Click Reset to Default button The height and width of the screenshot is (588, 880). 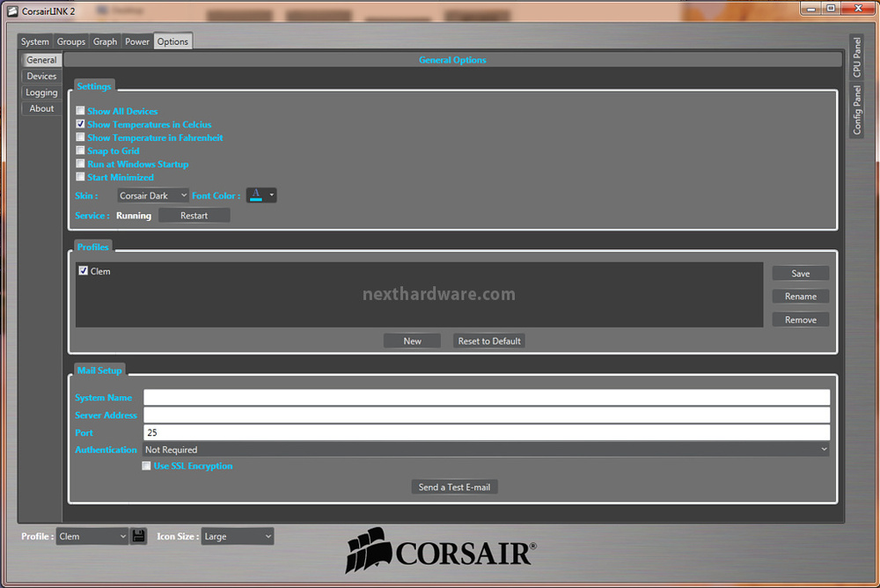click(x=488, y=341)
